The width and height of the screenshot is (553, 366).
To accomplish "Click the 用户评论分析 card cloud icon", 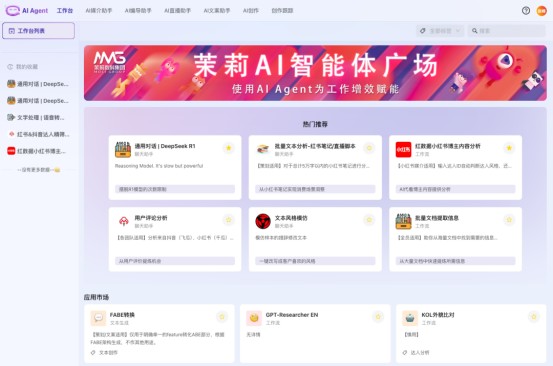I will pos(123,221).
